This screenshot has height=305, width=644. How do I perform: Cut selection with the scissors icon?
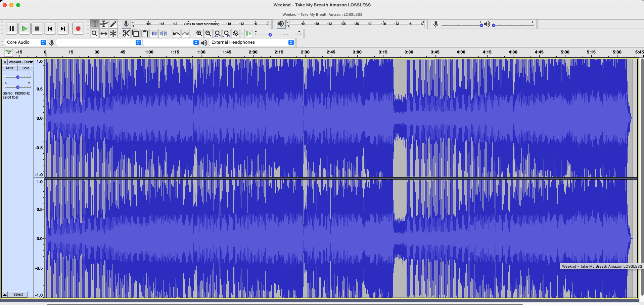coord(126,33)
